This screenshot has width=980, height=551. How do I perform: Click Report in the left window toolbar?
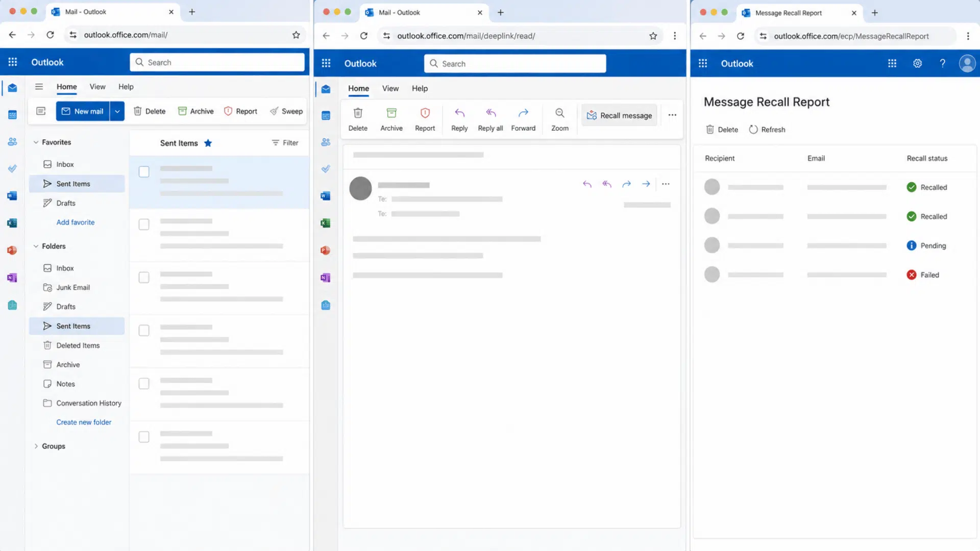[x=240, y=111]
